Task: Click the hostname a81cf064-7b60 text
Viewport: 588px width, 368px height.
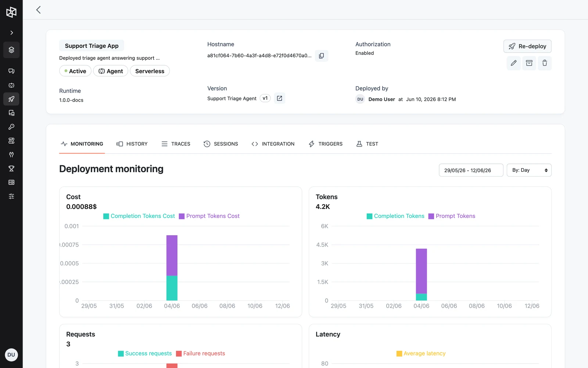Action: [x=259, y=56]
